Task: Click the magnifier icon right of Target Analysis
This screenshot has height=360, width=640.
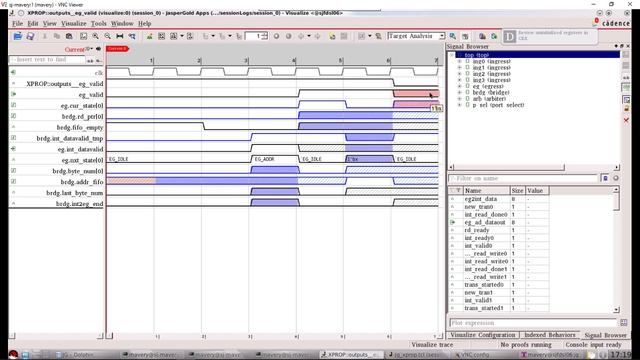Action: pyautogui.click(x=452, y=36)
